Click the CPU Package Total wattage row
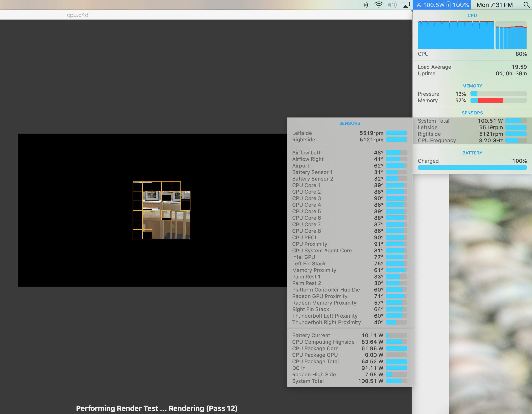The image size is (532, 414). 349,362
